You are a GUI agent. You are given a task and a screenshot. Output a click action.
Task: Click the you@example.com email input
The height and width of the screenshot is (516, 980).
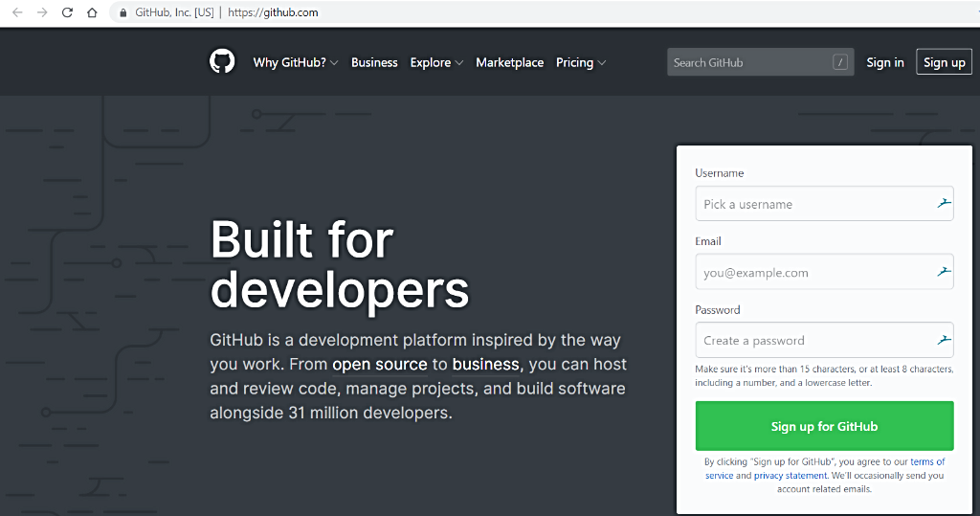click(824, 272)
